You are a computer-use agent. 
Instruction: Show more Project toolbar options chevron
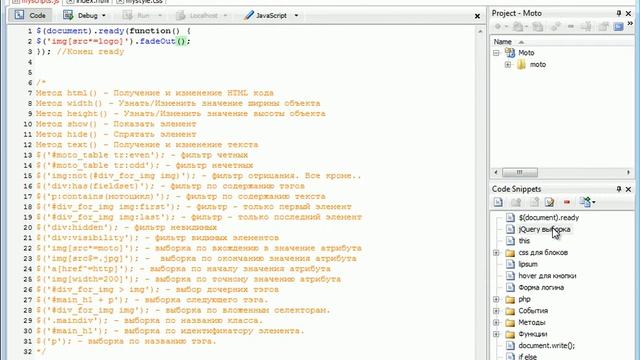630,24
